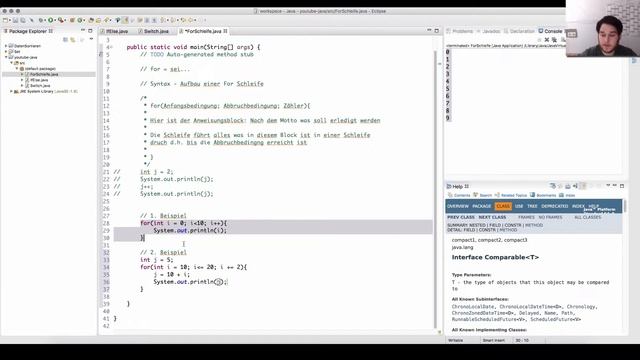Open the Javadoc view tab

(x=489, y=31)
